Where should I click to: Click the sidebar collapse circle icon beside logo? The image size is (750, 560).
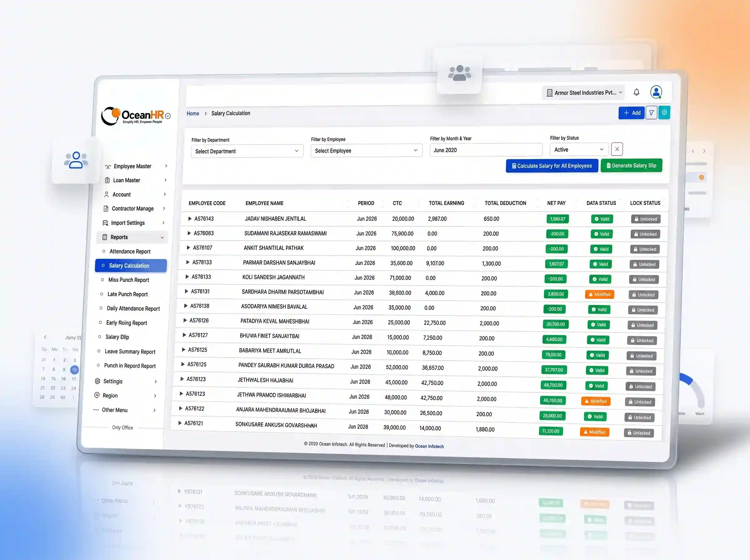coord(168,116)
